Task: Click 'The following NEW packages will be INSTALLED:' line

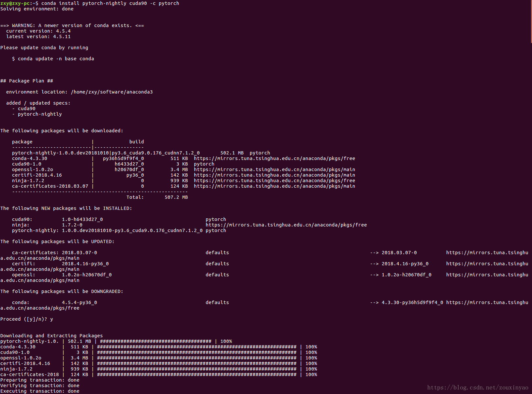Action: [66, 208]
